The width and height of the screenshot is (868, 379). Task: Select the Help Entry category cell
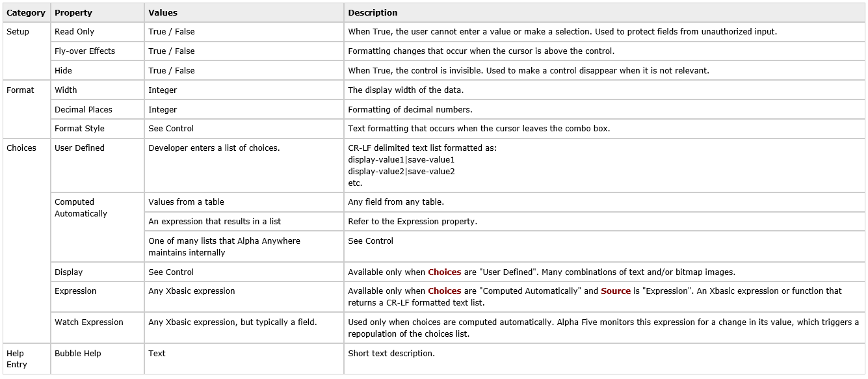tap(26, 359)
